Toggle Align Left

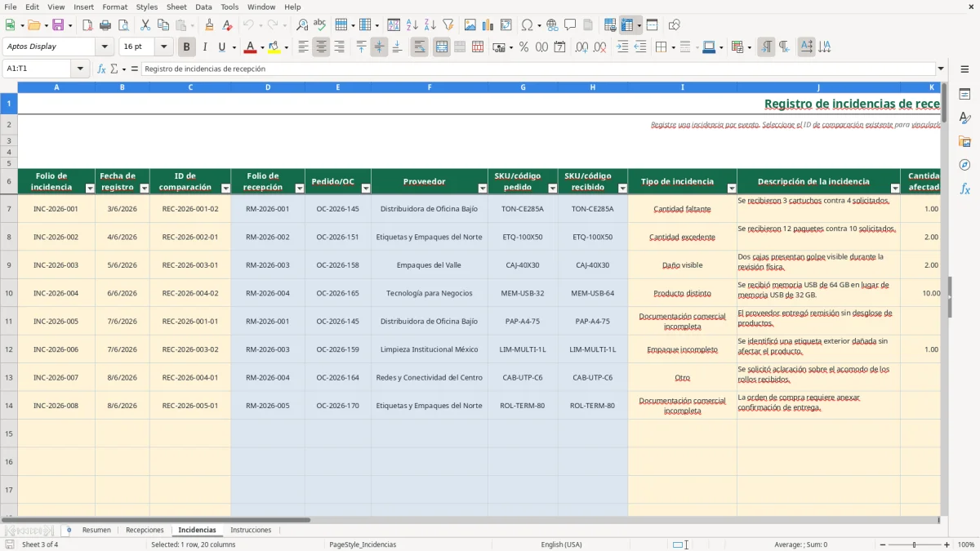tap(303, 47)
